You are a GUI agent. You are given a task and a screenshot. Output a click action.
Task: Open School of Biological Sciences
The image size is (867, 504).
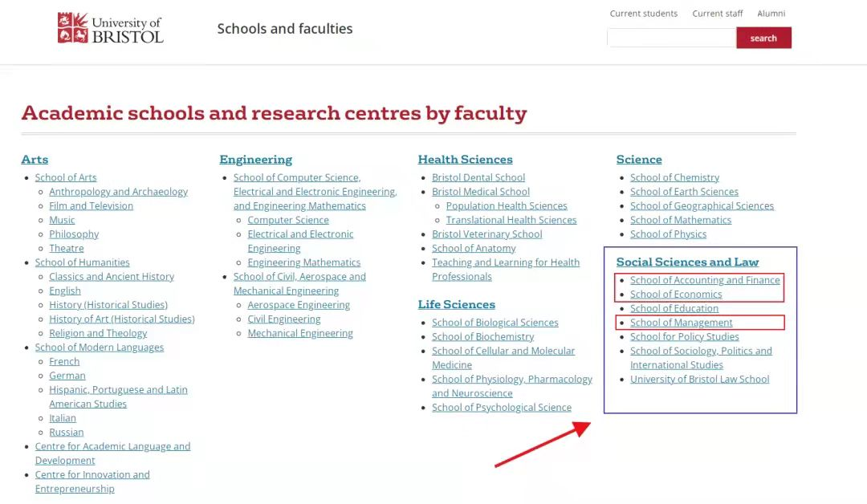pos(495,322)
